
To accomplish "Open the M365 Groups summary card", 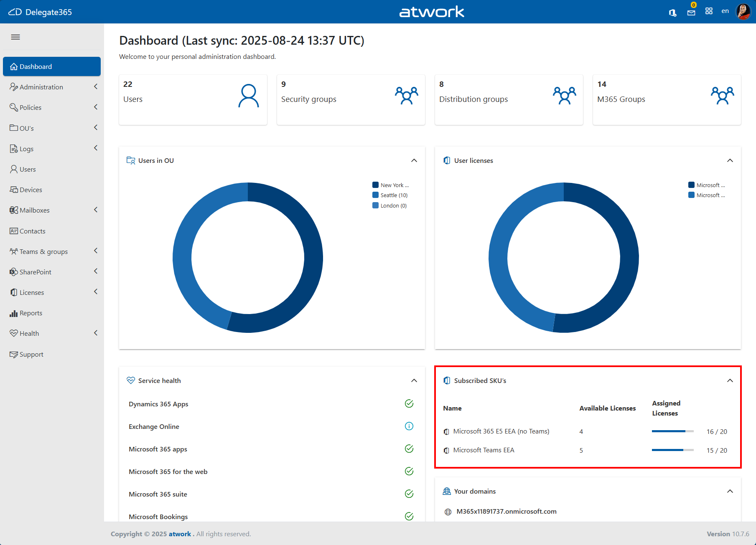I will coord(667,99).
